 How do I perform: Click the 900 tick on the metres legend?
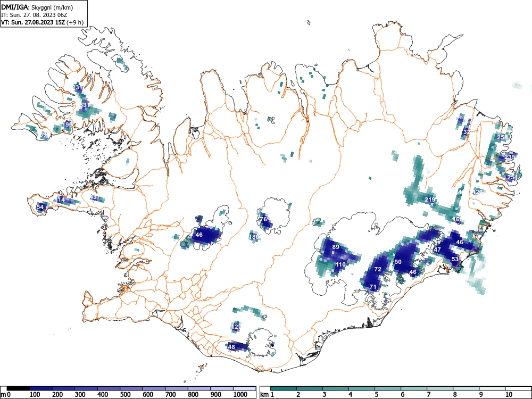coord(217,395)
